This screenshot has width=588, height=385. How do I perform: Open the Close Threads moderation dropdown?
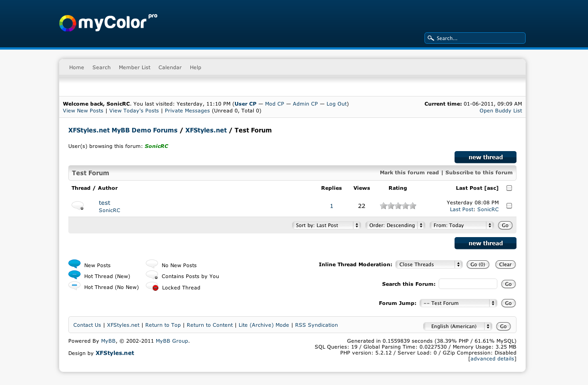429,264
